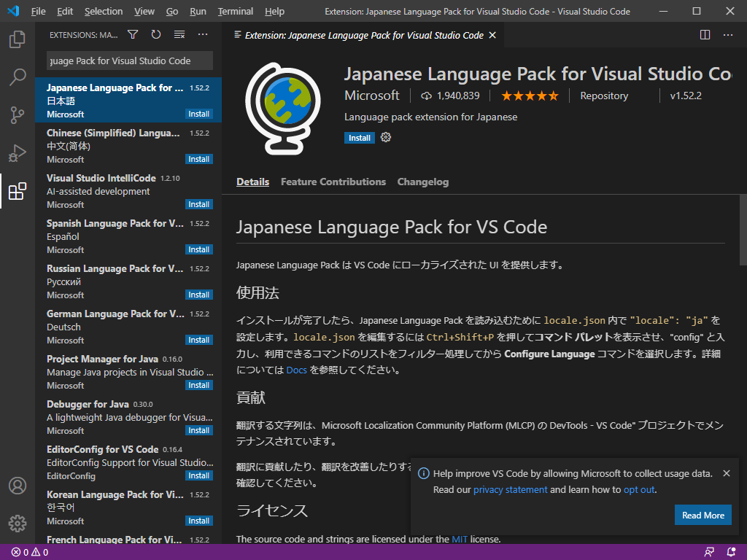Select the Extensions view icon
This screenshot has height=560, width=747.
[x=18, y=191]
